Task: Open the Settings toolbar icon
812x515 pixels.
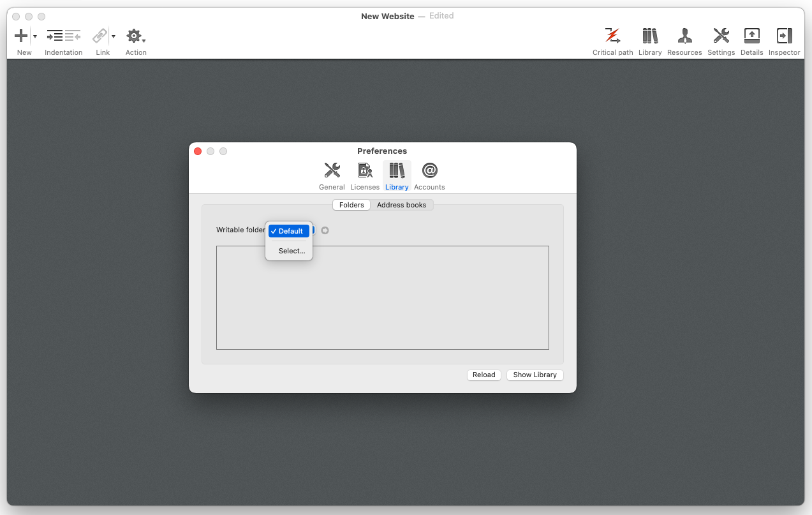Action: 721,36
